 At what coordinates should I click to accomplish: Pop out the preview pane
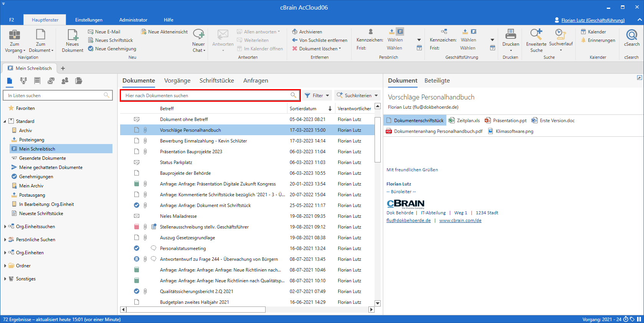pyautogui.click(x=639, y=78)
